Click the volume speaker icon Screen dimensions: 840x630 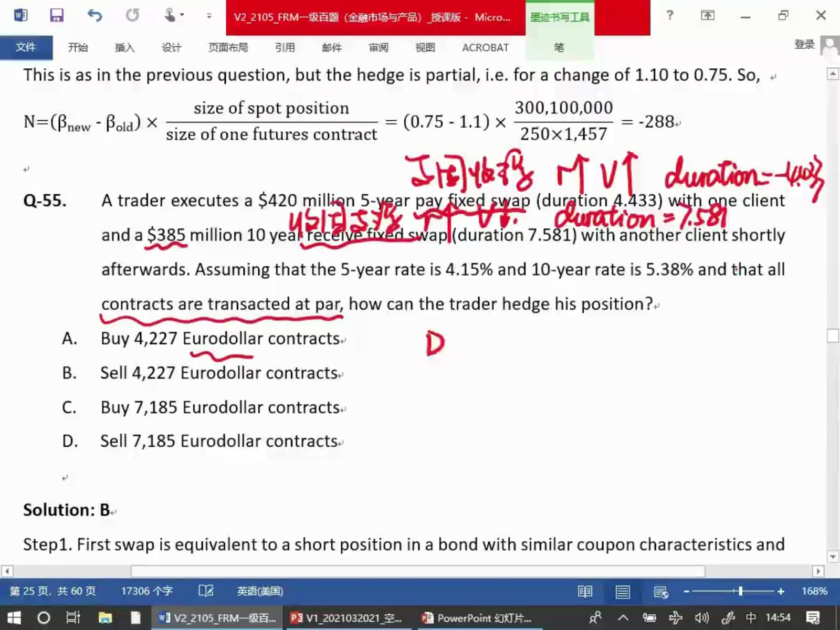point(701,618)
